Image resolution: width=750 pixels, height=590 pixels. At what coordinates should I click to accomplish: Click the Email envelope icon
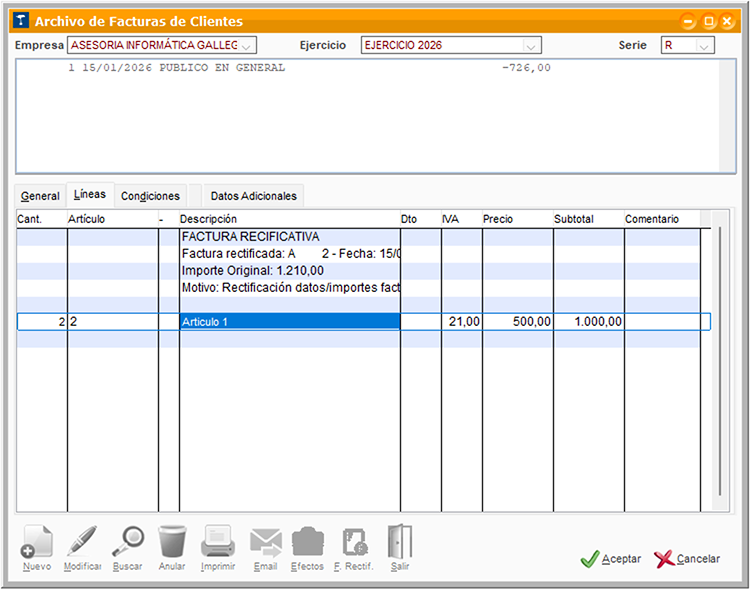pos(265,543)
